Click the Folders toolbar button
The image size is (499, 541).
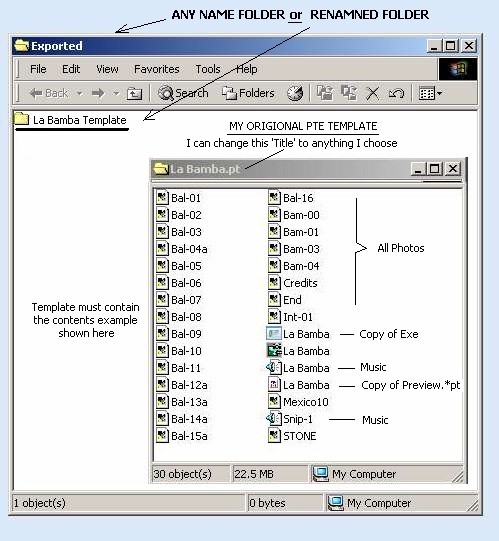tap(248, 93)
